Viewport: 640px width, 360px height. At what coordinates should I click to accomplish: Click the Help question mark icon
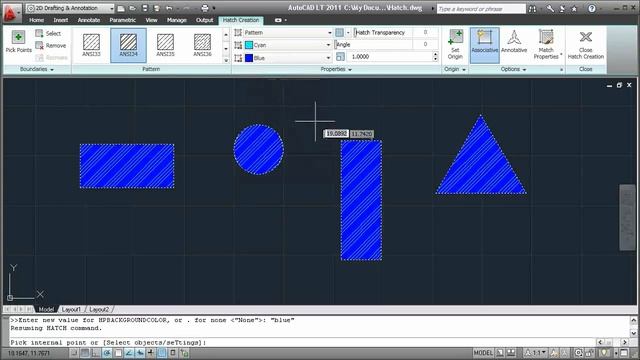592,9
